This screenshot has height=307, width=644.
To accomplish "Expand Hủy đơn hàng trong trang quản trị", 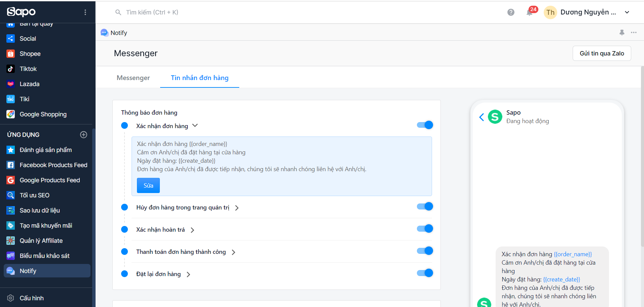I will pos(237,208).
